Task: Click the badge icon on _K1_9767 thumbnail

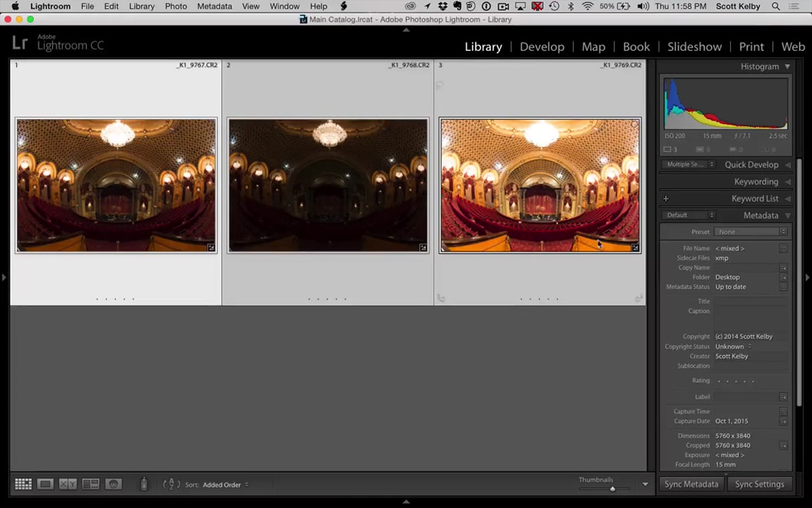Action: [211, 248]
